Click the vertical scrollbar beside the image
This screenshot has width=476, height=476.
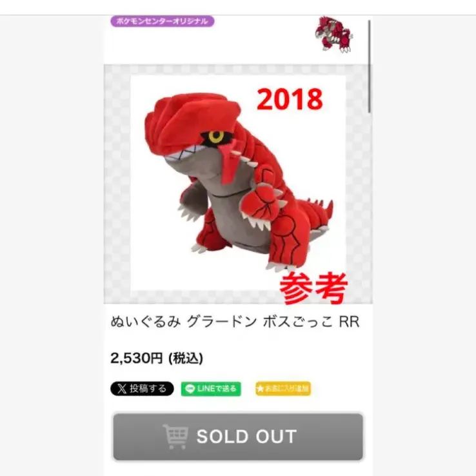[369, 66]
